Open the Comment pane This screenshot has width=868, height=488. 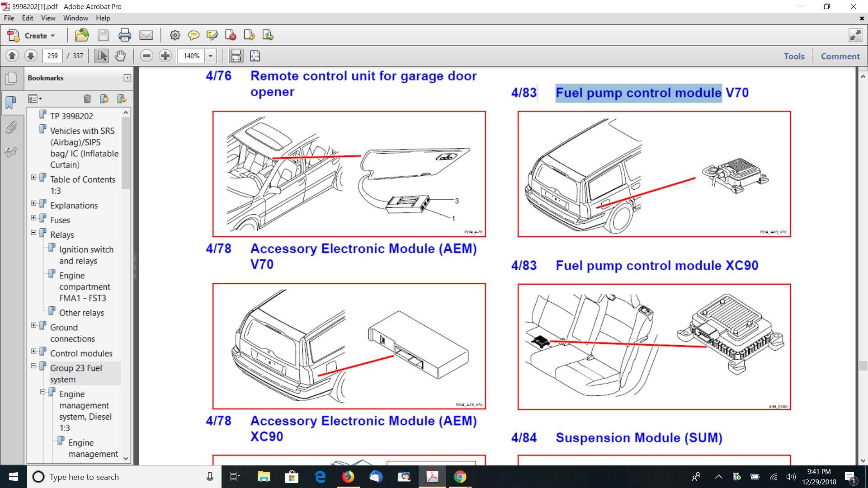click(840, 56)
